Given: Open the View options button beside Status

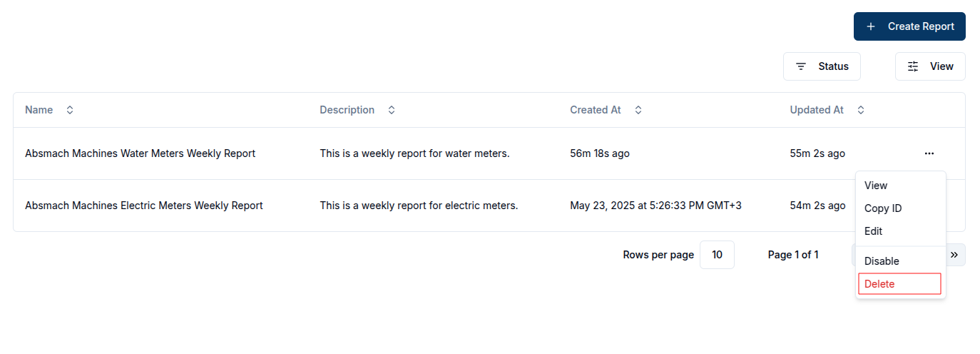Looking at the screenshot, I should (x=930, y=66).
